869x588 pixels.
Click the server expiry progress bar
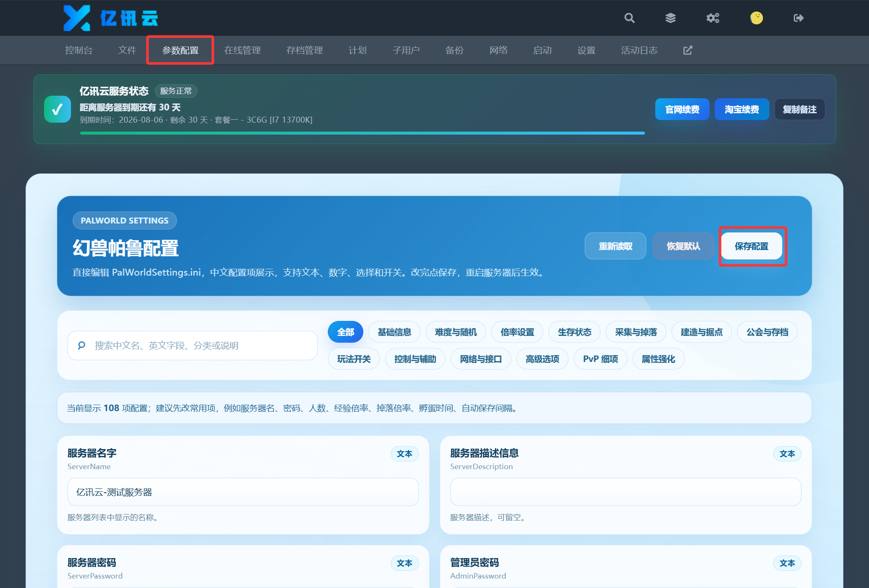pyautogui.click(x=362, y=133)
